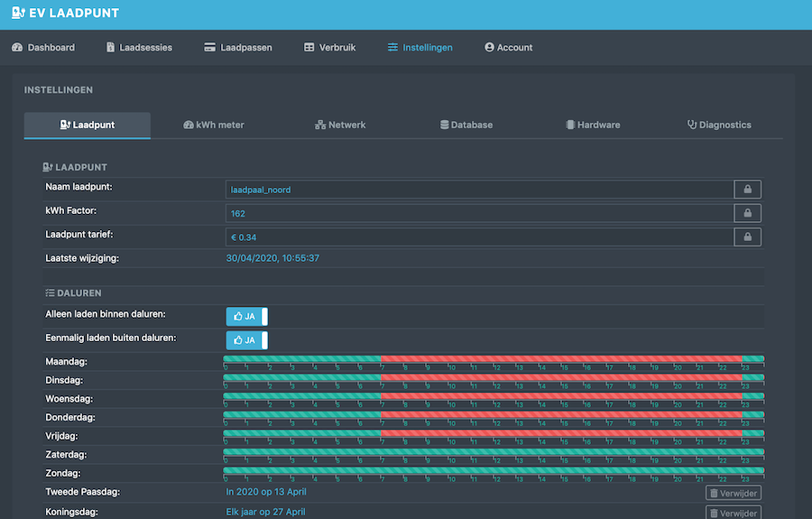Click the EV Laadpunt logo icon
The height and width of the screenshot is (519, 812).
[18, 14]
